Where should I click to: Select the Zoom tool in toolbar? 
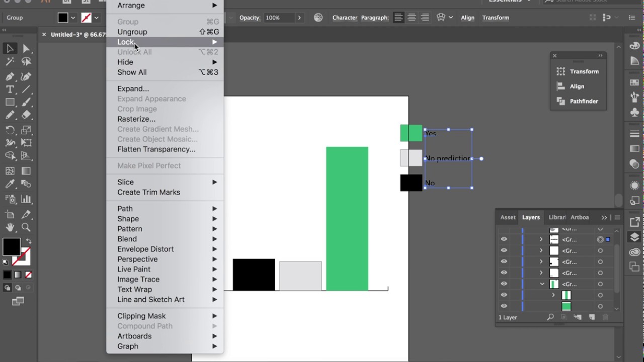(26, 227)
